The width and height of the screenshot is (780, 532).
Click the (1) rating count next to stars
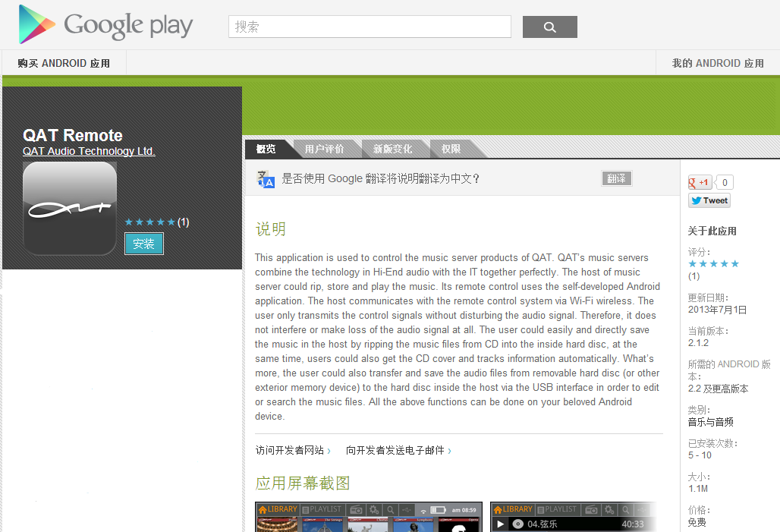click(x=183, y=222)
